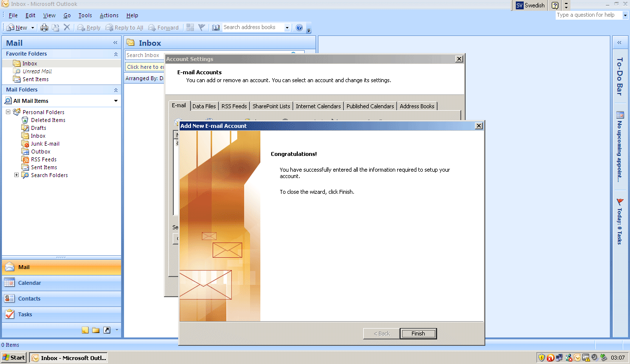Screen dimensions: 630x364
Task: Click the Print icon in the toolbar
Action: (44, 28)
